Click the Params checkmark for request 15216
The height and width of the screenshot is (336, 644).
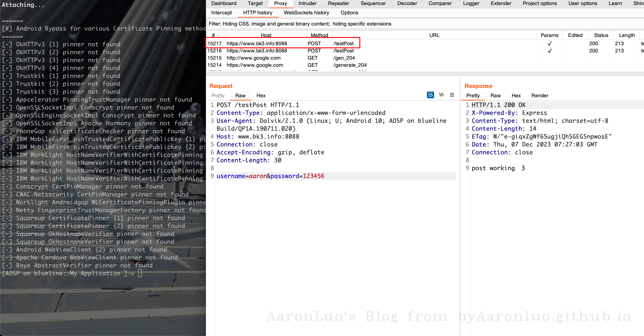[x=549, y=51]
